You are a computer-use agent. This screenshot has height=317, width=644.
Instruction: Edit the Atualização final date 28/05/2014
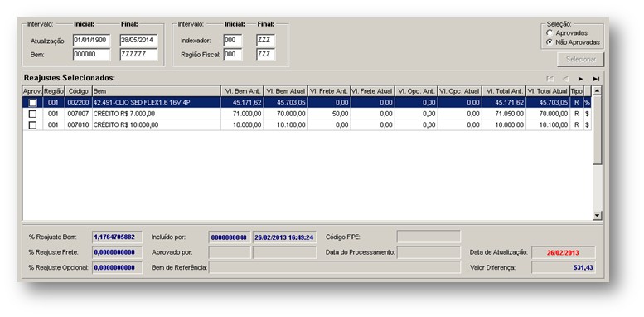[x=138, y=41]
